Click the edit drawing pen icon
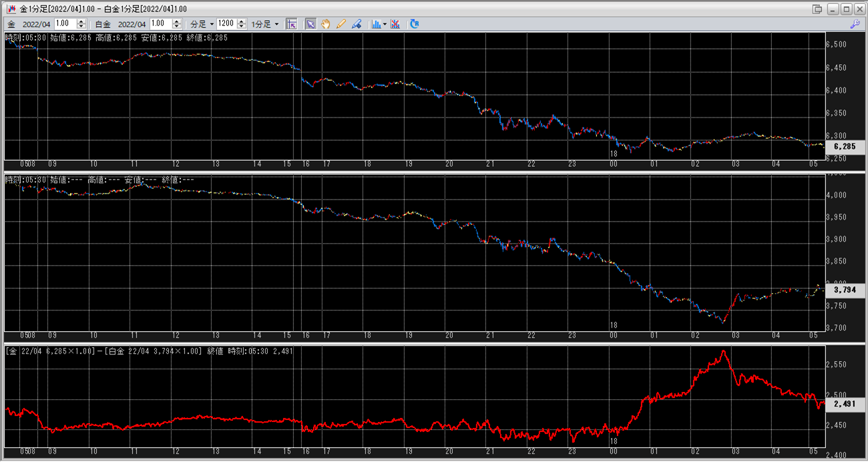868x462 pixels. pos(357,24)
